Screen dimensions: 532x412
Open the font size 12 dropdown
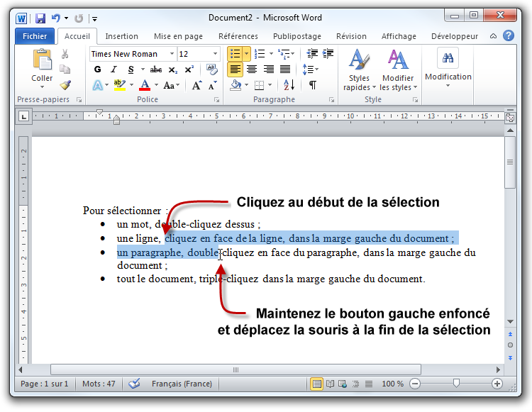click(215, 54)
